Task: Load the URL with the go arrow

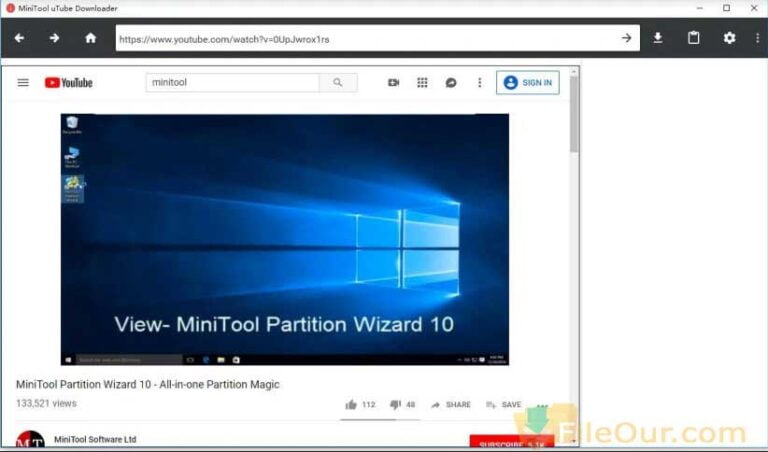Action: pos(626,38)
